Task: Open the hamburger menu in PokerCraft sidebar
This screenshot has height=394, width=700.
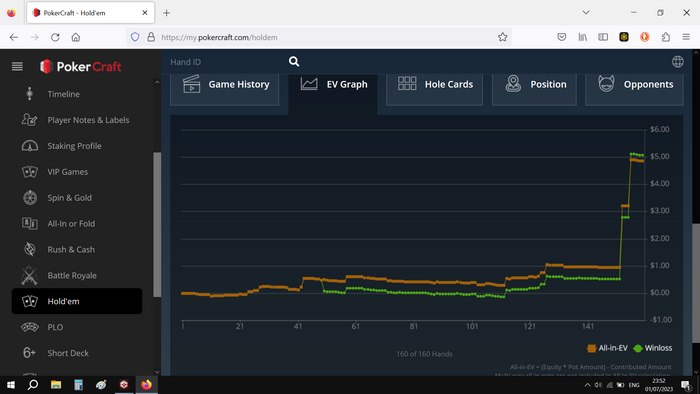Action: click(17, 66)
